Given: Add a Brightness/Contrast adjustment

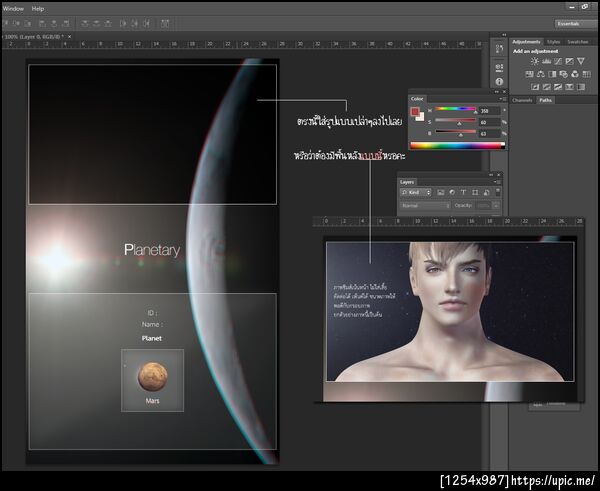Looking at the screenshot, I should (x=535, y=61).
